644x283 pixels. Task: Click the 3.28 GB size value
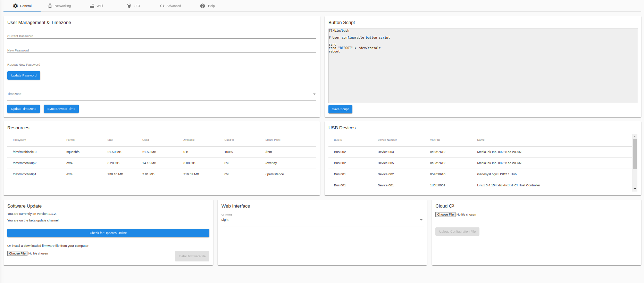click(113, 163)
